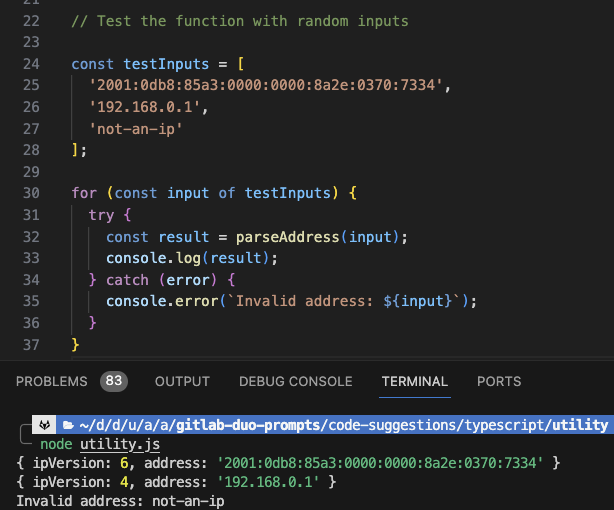Click the IPv6 address string on line 25
This screenshot has width=614, height=510.
point(266,85)
